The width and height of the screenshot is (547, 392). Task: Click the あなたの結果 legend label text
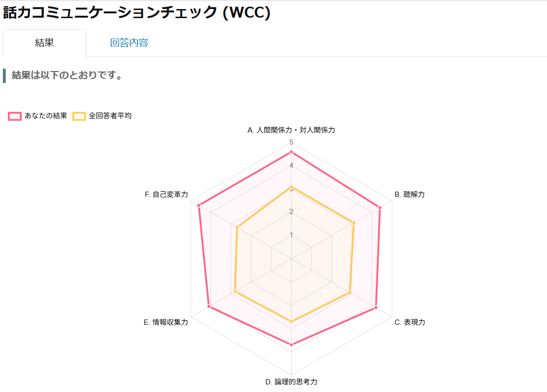coord(46,116)
